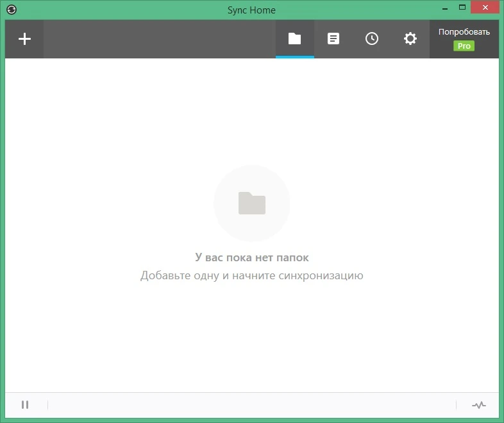Screen dimensions: 504x423
Task: Click empty toolbar area beside plus button
Action: (160, 39)
